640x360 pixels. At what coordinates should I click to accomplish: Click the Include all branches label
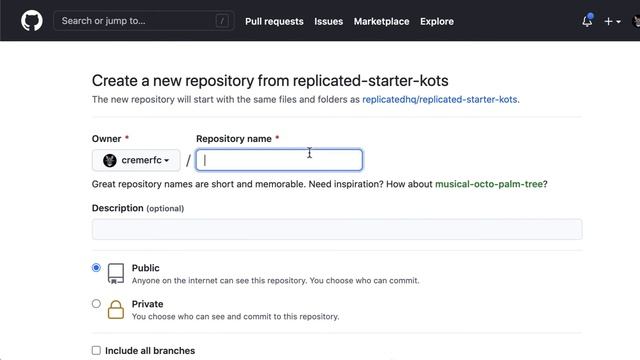pyautogui.click(x=150, y=351)
